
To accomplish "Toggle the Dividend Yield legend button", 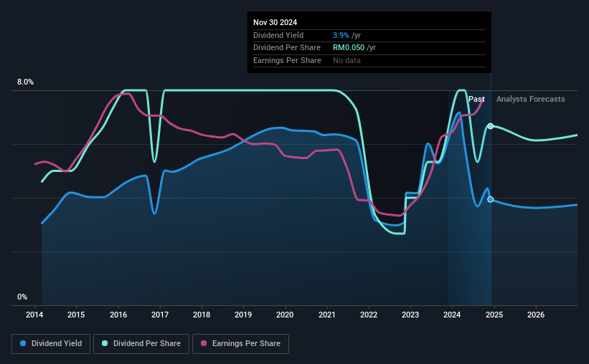I will point(51,344).
